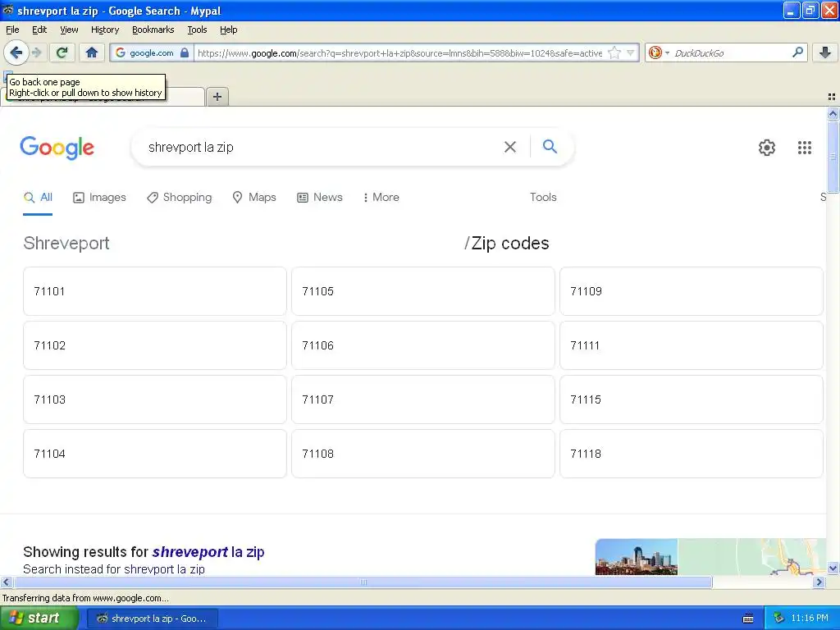840x630 pixels.
Task: Select zip code 71104 card
Action: pyautogui.click(x=155, y=454)
